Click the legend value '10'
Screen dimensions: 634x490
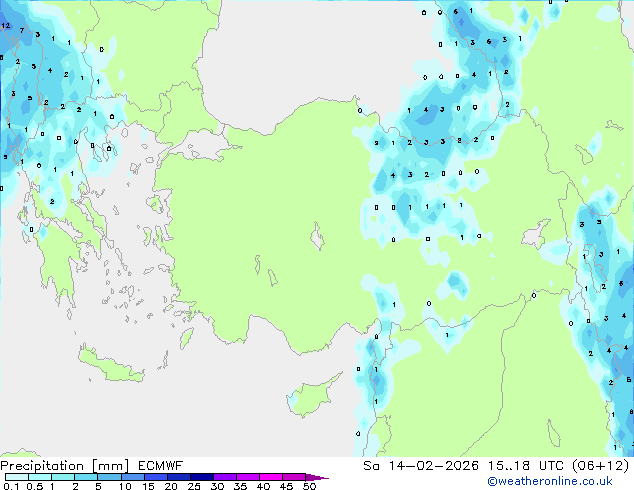(125, 486)
